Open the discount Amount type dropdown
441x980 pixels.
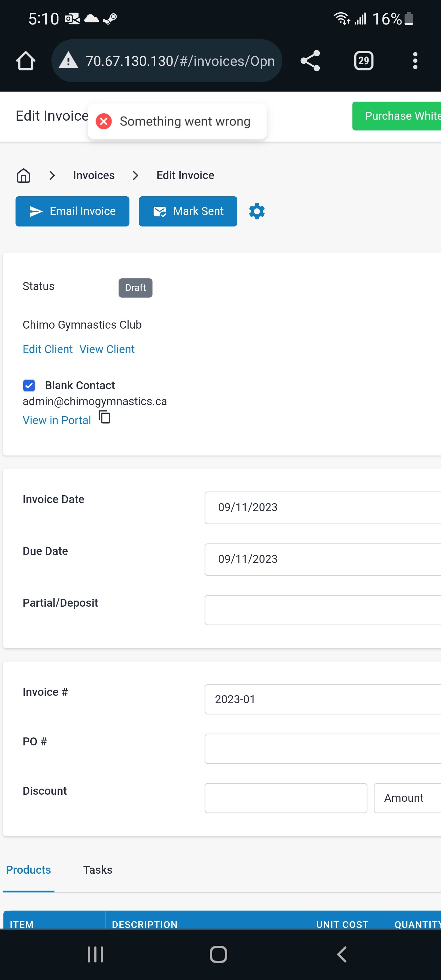(x=407, y=798)
